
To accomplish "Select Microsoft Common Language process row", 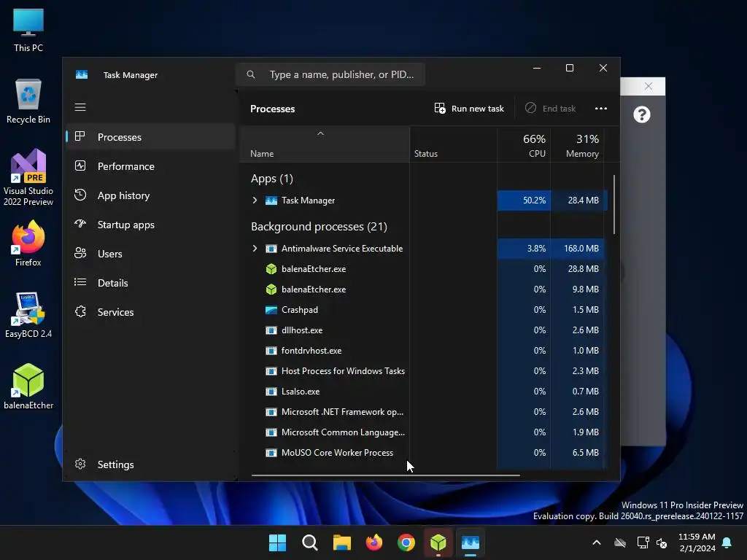I will click(x=424, y=432).
